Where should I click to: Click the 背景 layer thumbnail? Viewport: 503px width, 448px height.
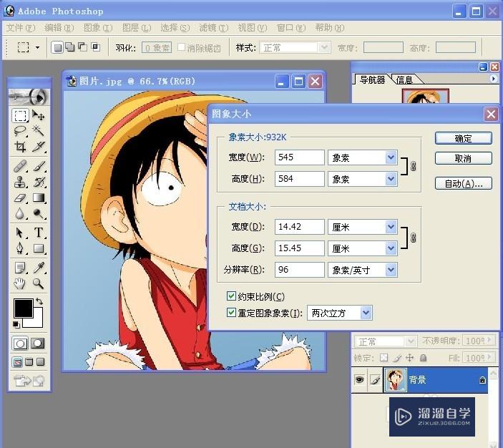coord(395,380)
